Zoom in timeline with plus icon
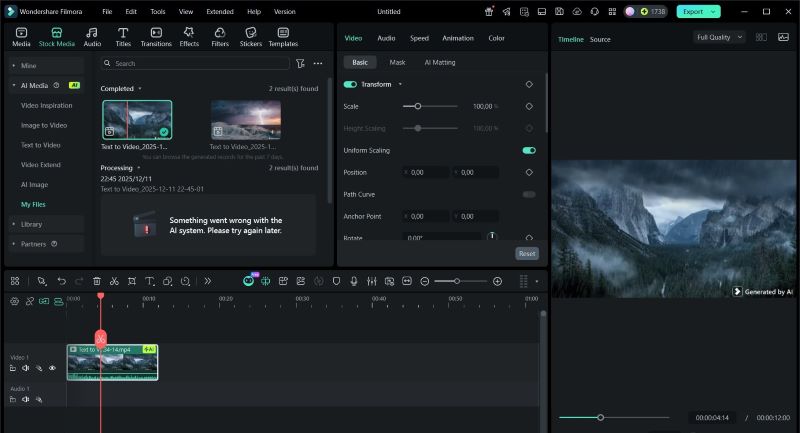Viewport: 800px width, 433px height. 497,281
